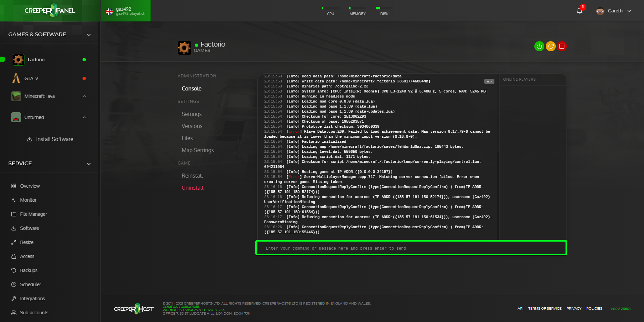Click Gareth's avatar picture

coord(600,11)
